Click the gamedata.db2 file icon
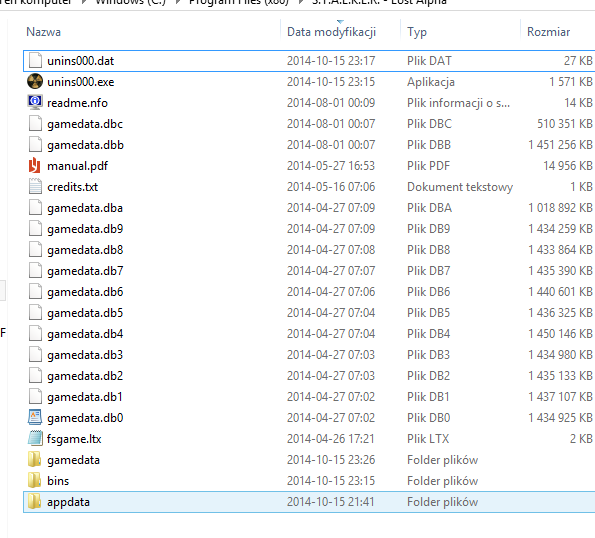The width and height of the screenshot is (595, 538). tap(35, 376)
